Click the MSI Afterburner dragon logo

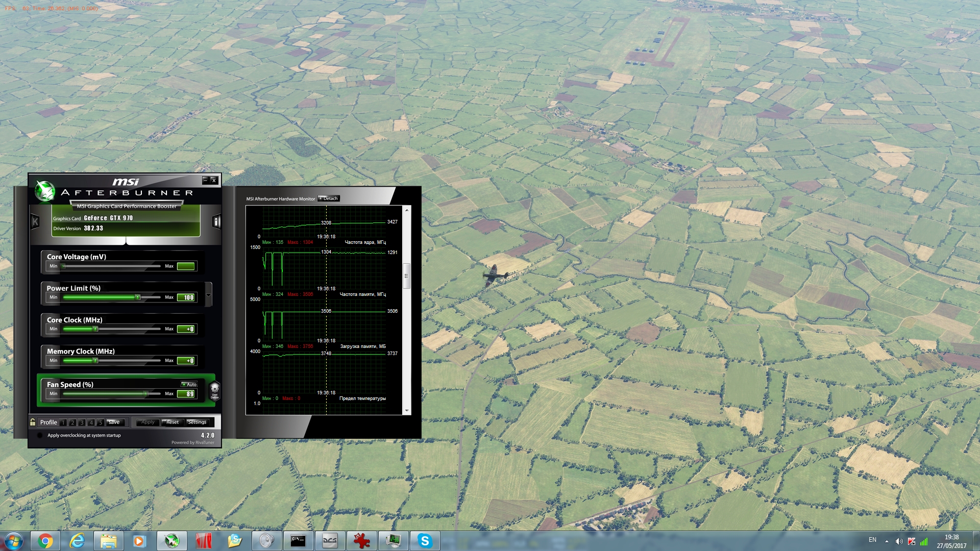click(x=45, y=191)
